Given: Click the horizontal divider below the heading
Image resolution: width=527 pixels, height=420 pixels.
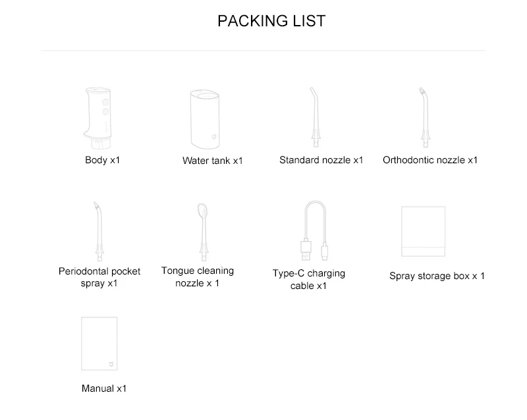Looking at the screenshot, I should click(263, 51).
